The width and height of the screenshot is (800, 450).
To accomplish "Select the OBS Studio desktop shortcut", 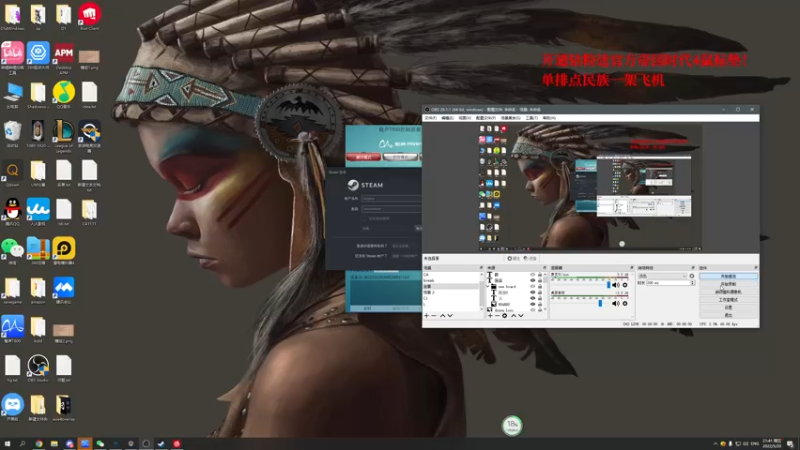I will coord(38,368).
